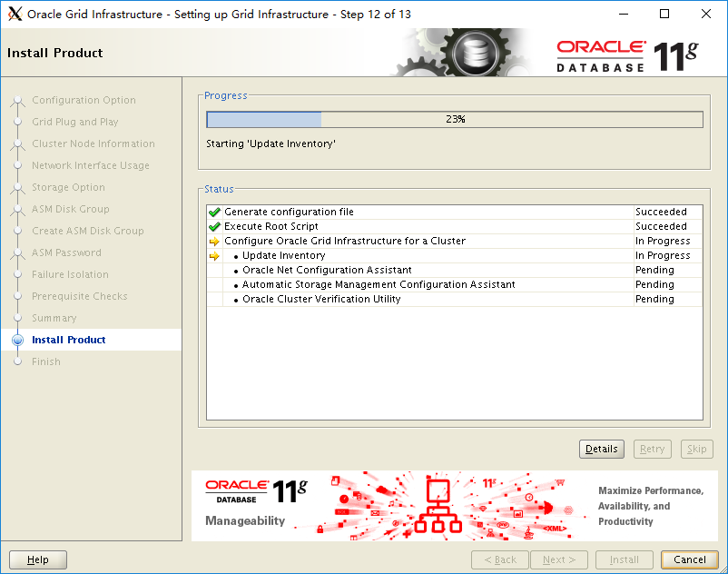Click the Retry button
The height and width of the screenshot is (574, 728).
[x=653, y=449]
